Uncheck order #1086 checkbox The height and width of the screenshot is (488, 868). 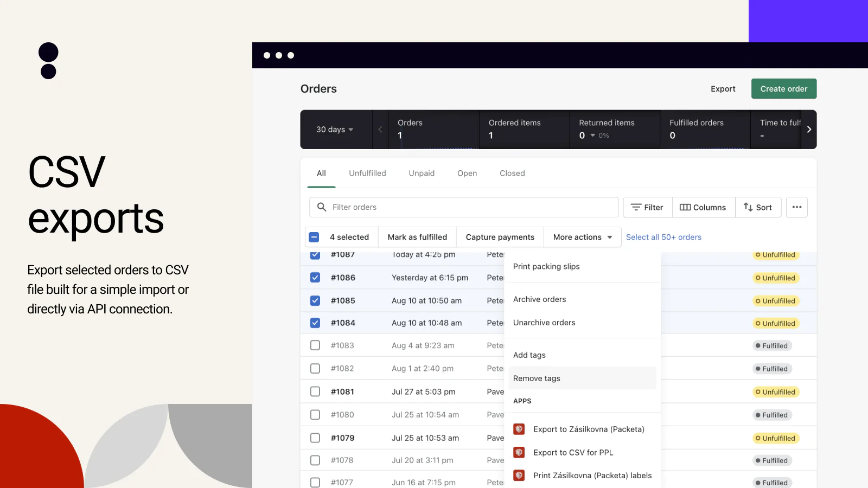pos(315,278)
